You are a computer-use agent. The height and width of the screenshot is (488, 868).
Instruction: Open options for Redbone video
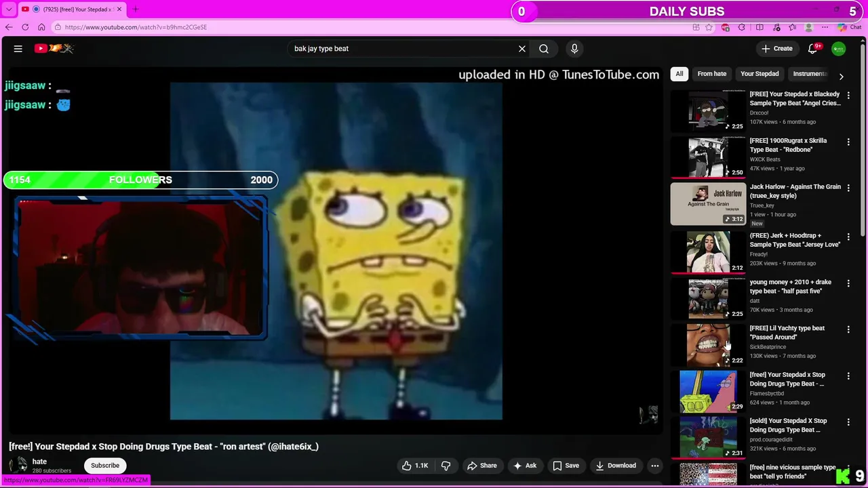(x=848, y=142)
